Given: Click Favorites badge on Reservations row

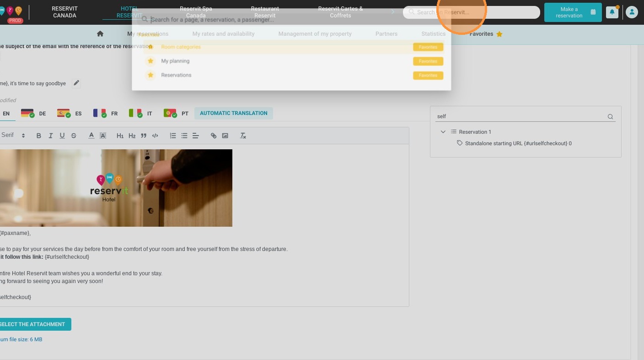Looking at the screenshot, I should [x=428, y=76].
